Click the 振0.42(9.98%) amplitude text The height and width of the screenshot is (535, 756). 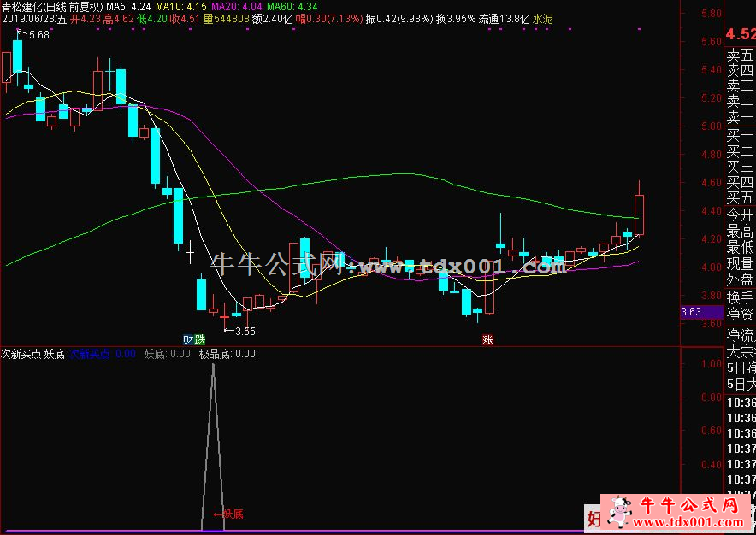pyautogui.click(x=399, y=19)
